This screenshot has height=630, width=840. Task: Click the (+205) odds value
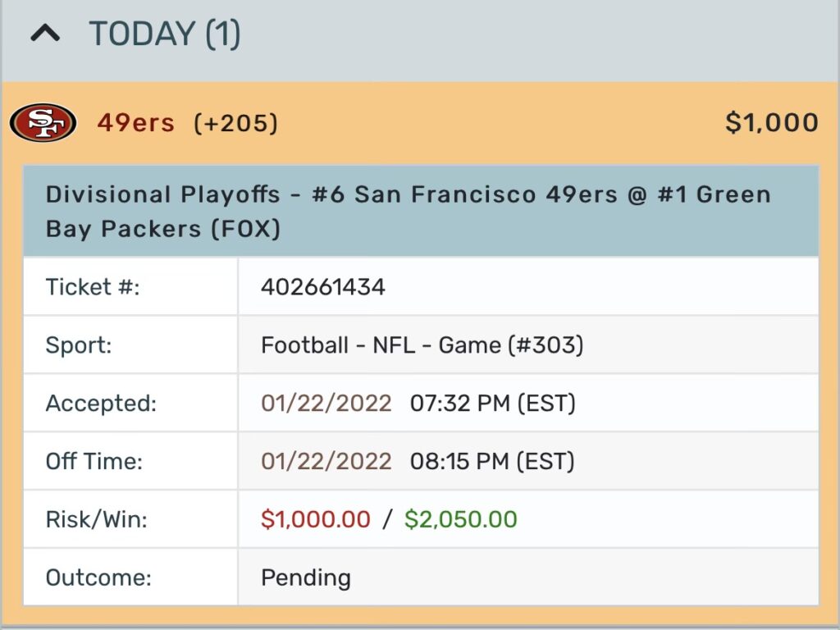click(235, 123)
